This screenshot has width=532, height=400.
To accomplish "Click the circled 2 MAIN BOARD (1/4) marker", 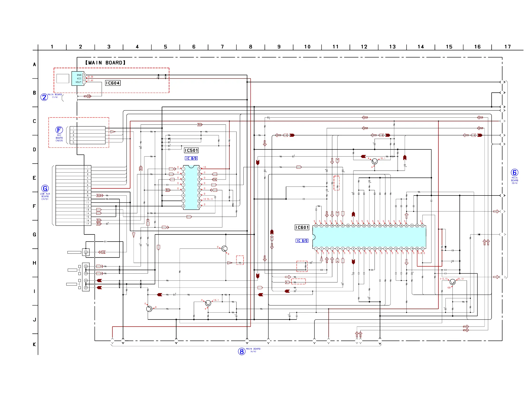I will (x=44, y=97).
